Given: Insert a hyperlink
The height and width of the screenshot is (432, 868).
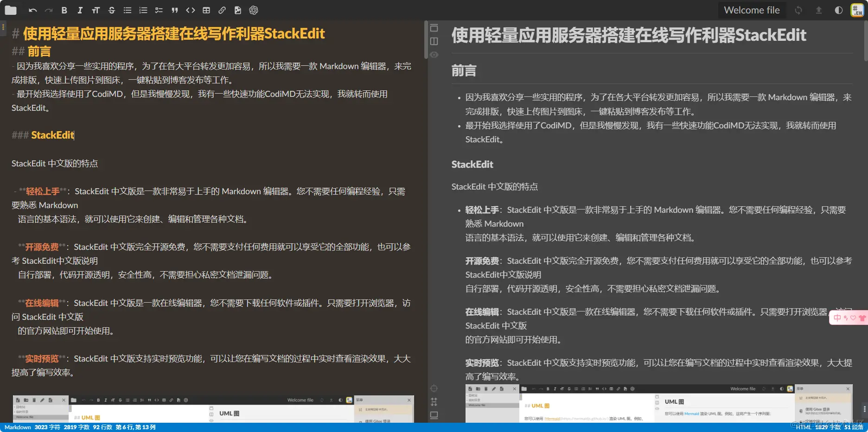Looking at the screenshot, I should pos(222,10).
